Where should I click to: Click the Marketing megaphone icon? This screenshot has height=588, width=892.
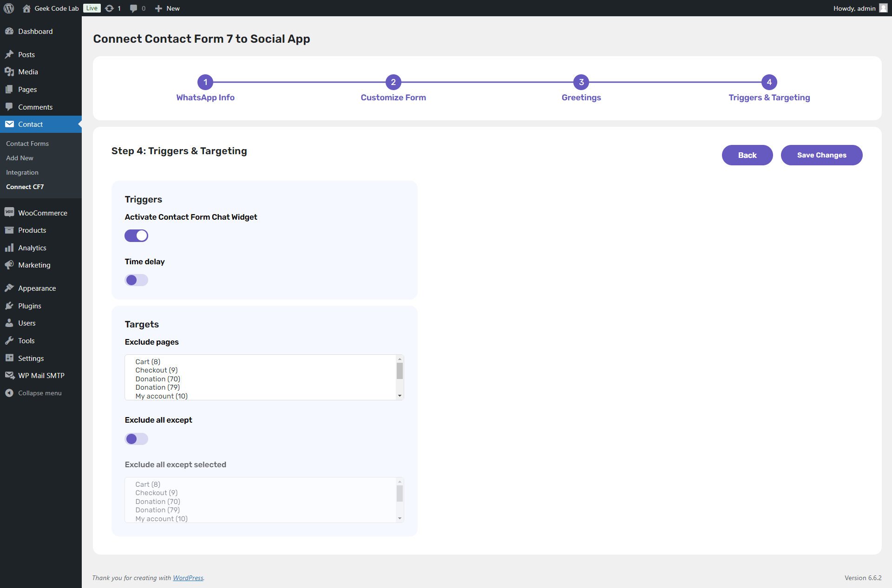pos(9,265)
